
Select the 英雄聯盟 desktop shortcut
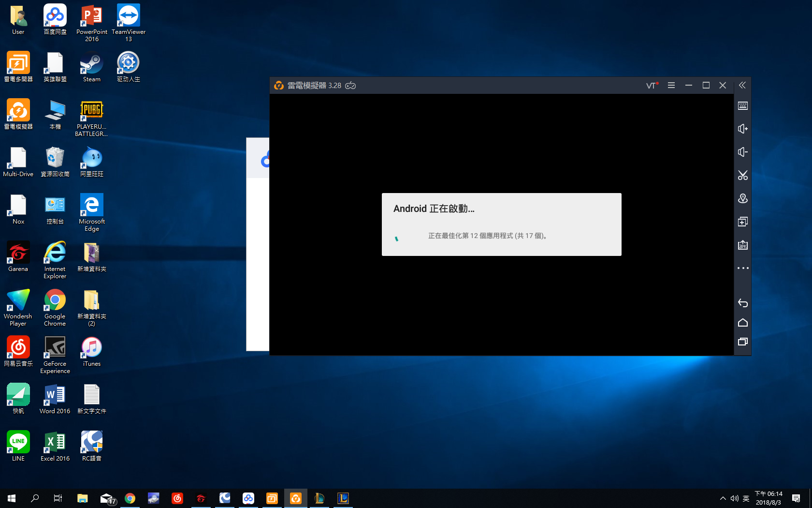(x=55, y=67)
